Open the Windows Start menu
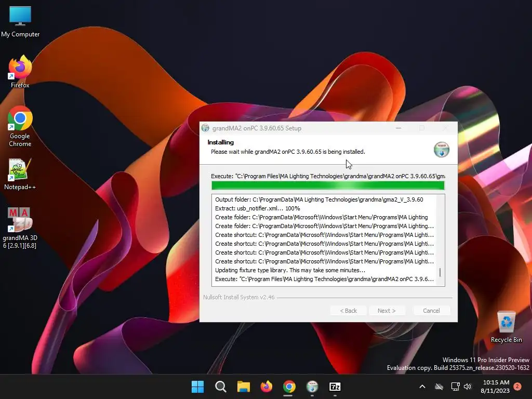 point(197,387)
